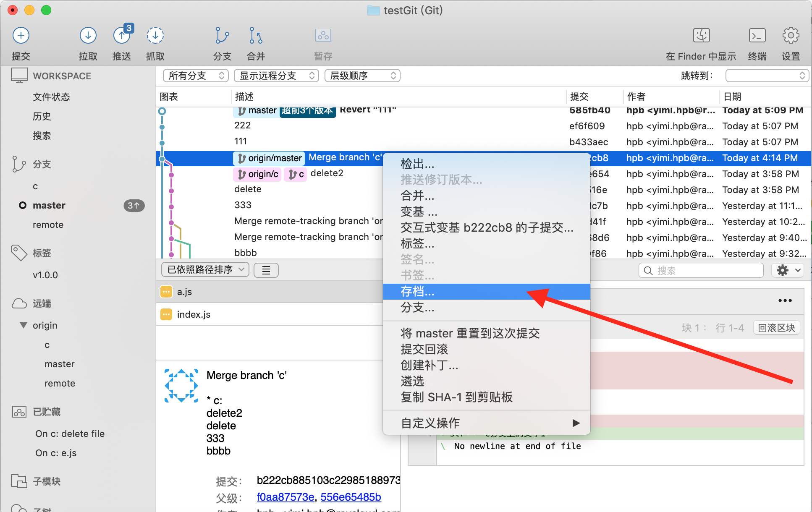Collapse the origin remote tree node
The height and width of the screenshot is (512, 812).
coord(24,325)
